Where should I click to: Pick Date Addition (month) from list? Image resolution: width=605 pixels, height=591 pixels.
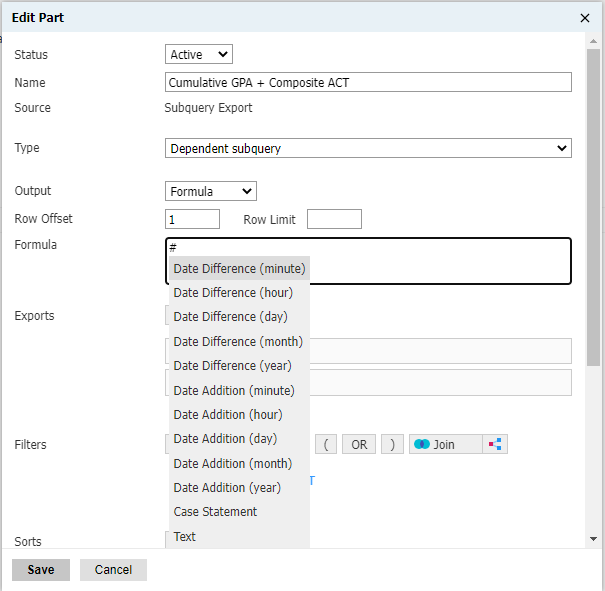[233, 464]
